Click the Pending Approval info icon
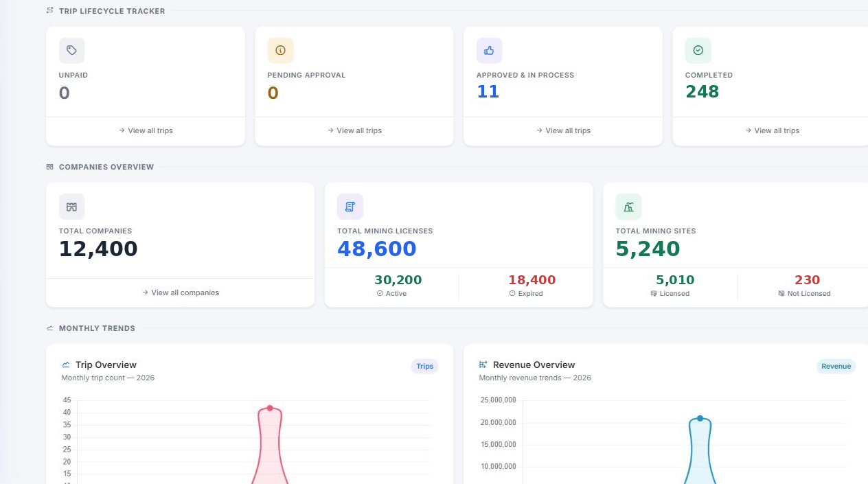The height and width of the screenshot is (484, 868). pos(280,50)
